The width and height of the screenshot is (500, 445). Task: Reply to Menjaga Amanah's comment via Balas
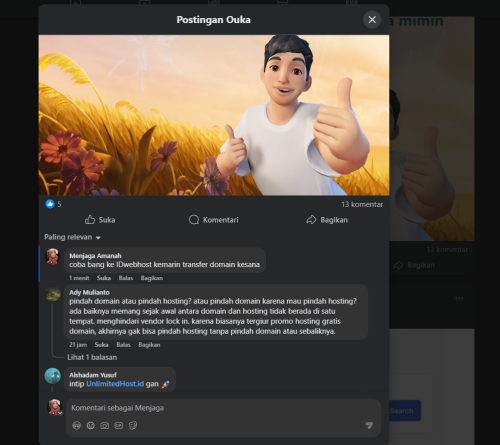click(x=126, y=278)
